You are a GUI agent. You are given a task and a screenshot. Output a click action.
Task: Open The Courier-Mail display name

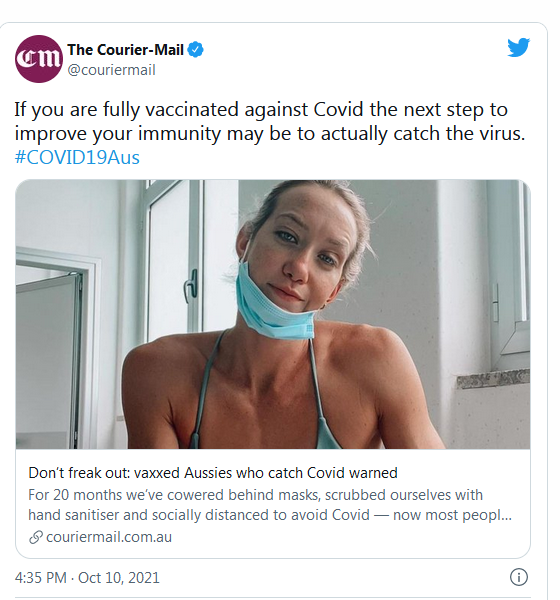pos(126,50)
